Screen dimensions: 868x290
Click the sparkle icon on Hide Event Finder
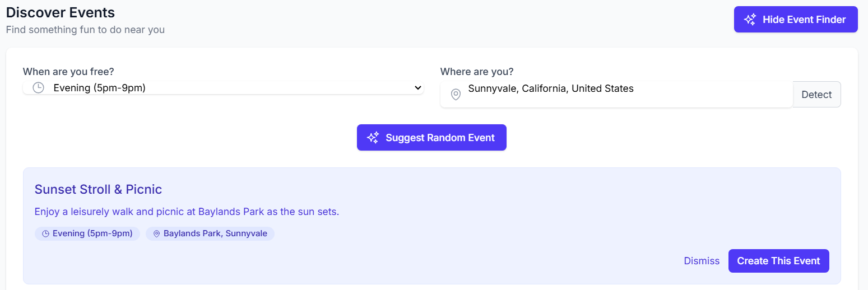(x=750, y=20)
